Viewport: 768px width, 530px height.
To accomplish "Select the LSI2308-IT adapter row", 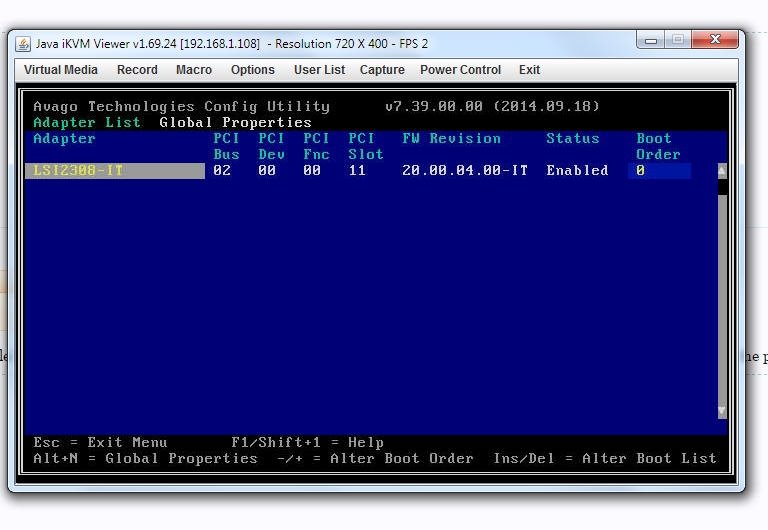I will click(115, 170).
